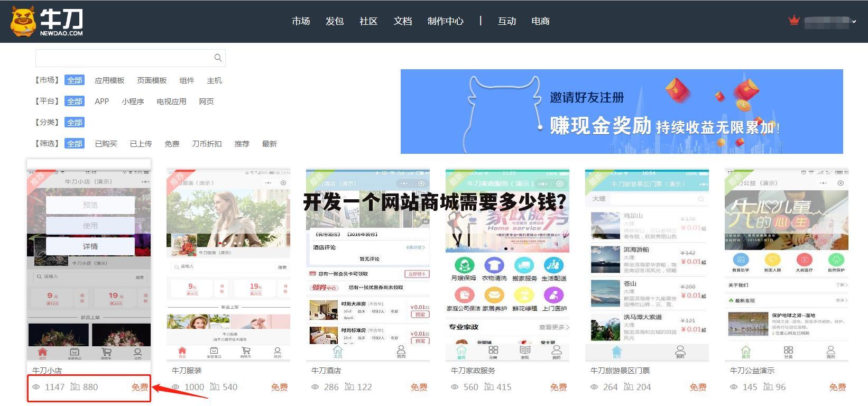Open the 互动 nav menu

point(507,21)
